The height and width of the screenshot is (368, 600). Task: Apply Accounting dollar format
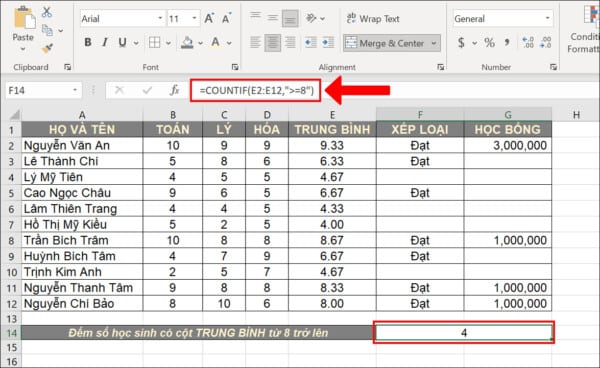[x=461, y=42]
